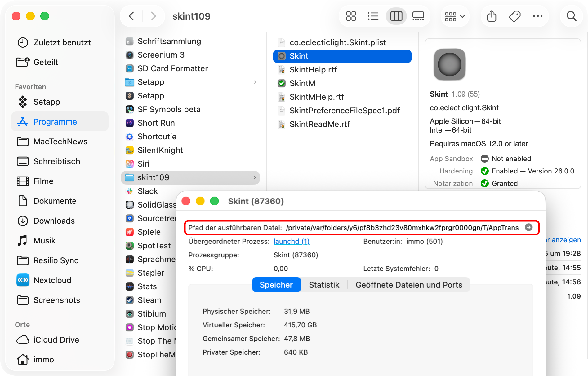Image resolution: width=588 pixels, height=376 pixels.
Task: Expand the Setapp folder chevron
Action: [x=255, y=82]
